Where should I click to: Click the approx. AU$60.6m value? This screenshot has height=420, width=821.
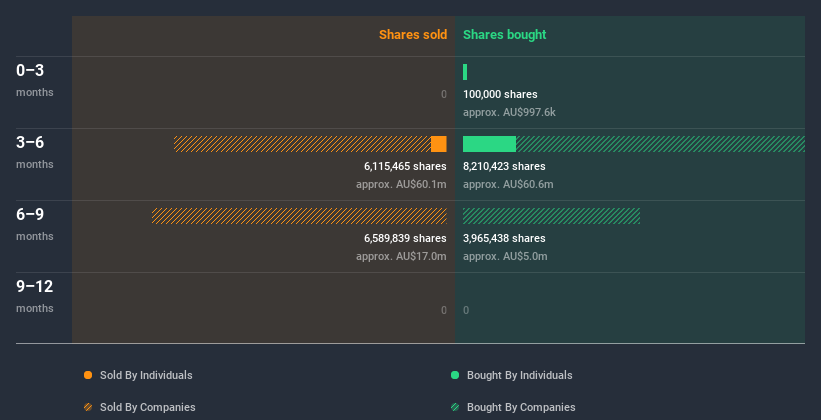508,184
